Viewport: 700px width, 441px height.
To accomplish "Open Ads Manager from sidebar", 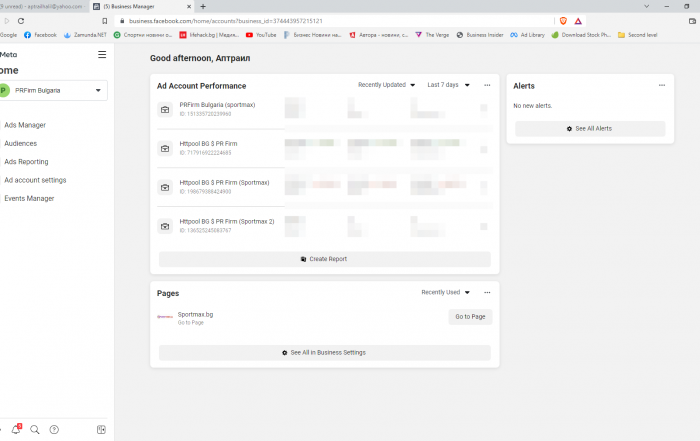I will (x=25, y=125).
